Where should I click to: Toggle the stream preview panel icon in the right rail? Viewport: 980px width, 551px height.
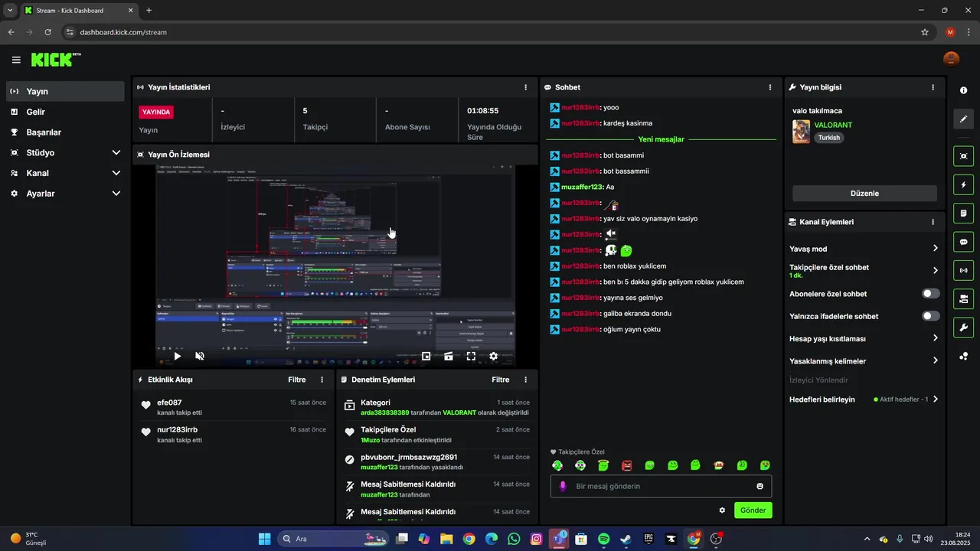(963, 156)
